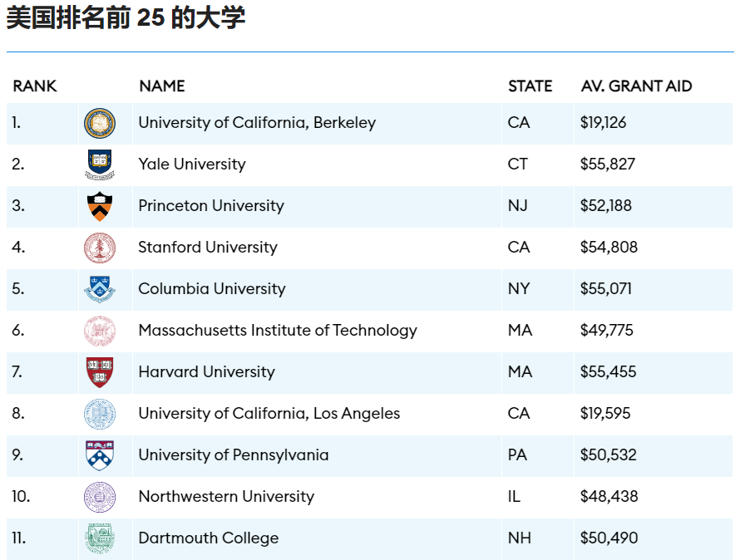
Task: Select the Harvard crimson shield logo
Action: (100, 372)
